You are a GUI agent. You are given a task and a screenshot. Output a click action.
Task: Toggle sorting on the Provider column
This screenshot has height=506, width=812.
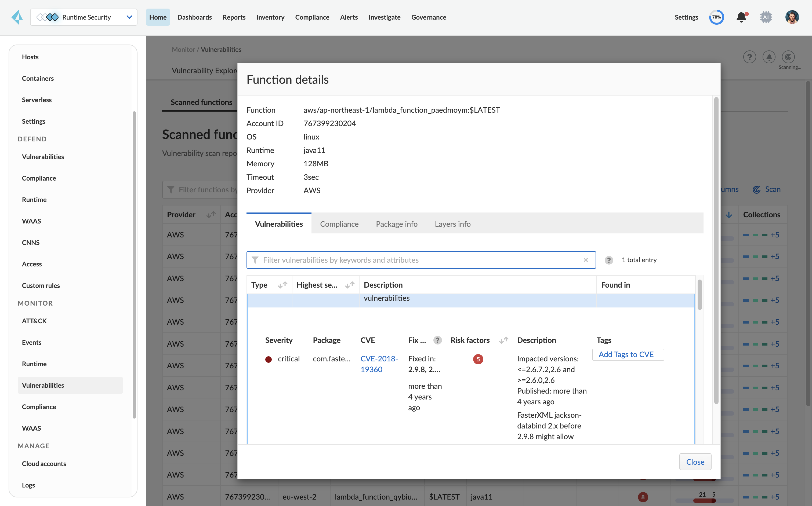click(211, 215)
